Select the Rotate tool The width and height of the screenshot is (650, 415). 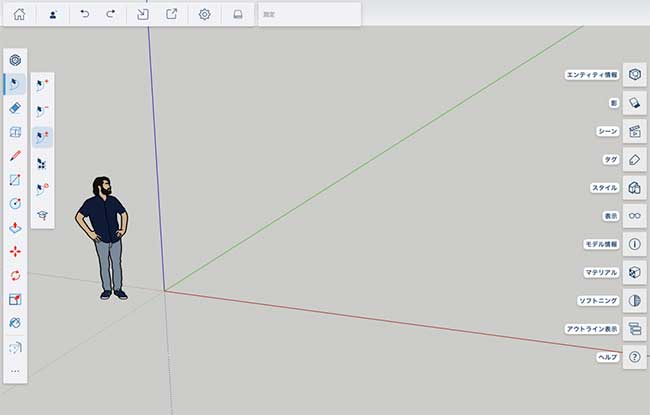click(x=15, y=275)
